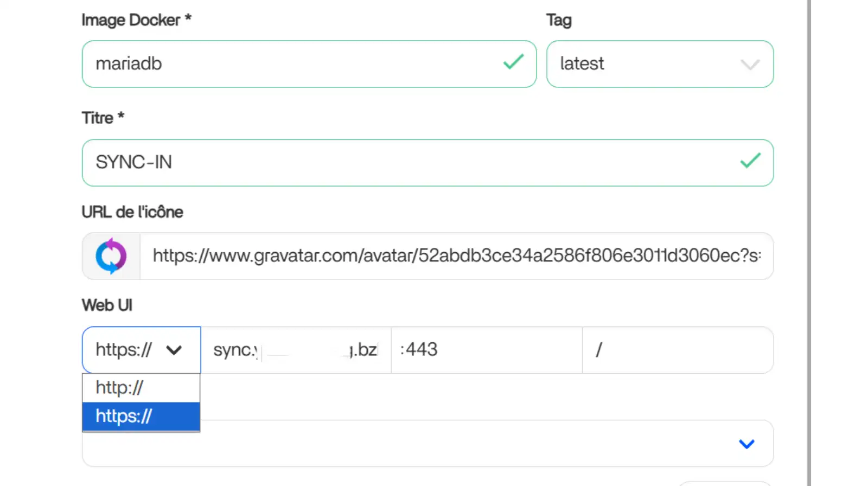Screen dimensions: 868x486
Task: Click the blue chevron in bottom field
Action: click(x=746, y=444)
